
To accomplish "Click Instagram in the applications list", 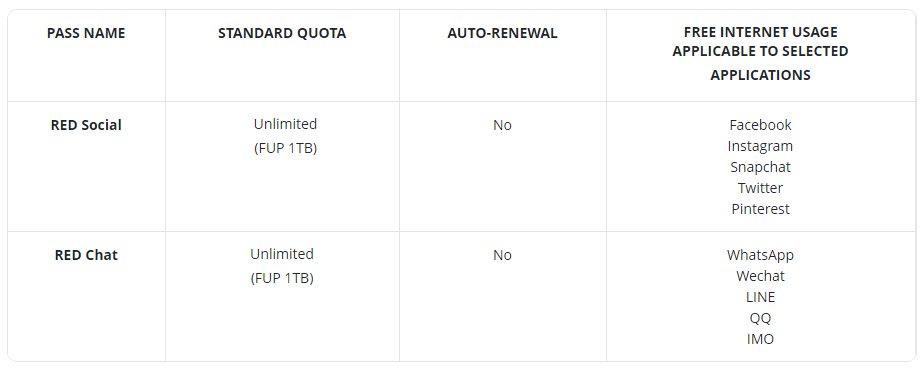I will pos(760,146).
